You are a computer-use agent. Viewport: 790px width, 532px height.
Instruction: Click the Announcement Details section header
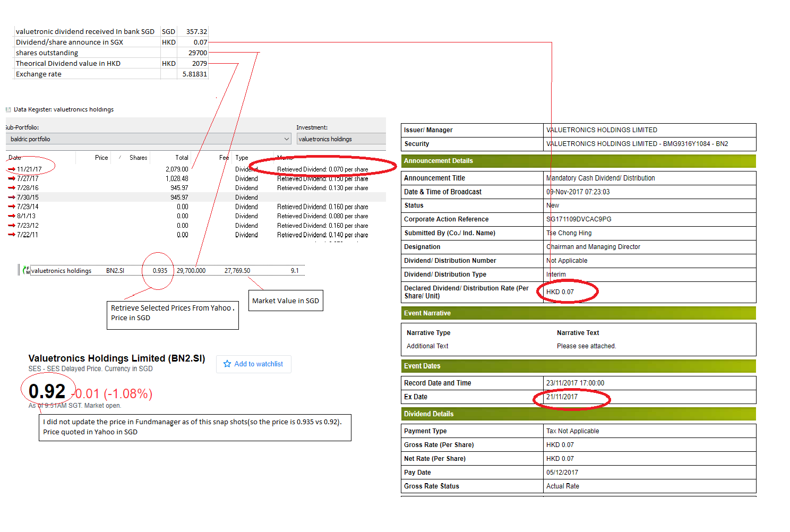tap(578, 161)
